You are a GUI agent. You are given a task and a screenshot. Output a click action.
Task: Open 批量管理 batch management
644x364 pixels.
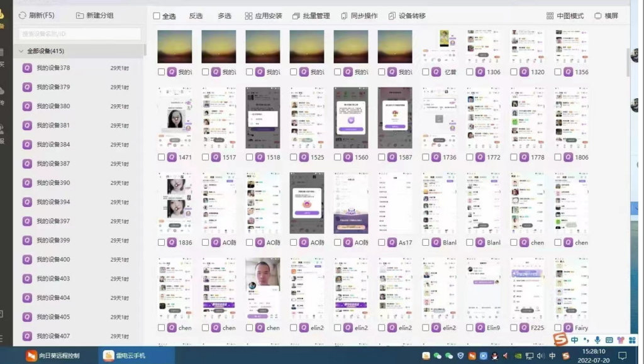tap(311, 16)
